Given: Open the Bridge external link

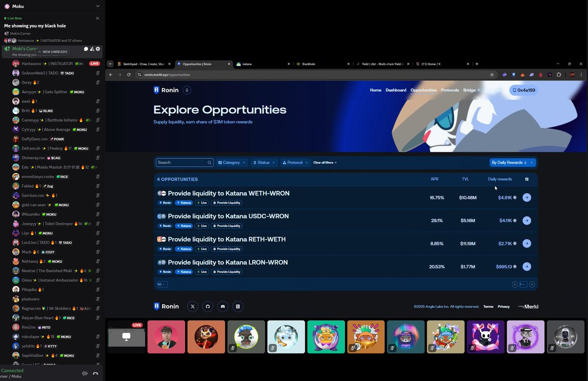Looking at the screenshot, I should (471, 90).
